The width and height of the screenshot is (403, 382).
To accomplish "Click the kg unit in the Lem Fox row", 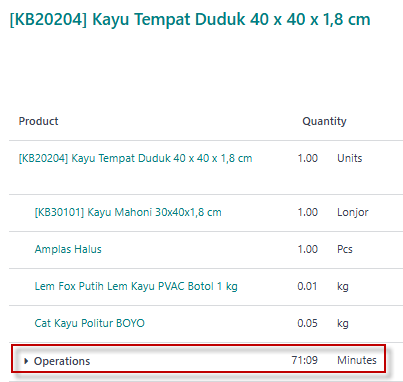I will [343, 287].
